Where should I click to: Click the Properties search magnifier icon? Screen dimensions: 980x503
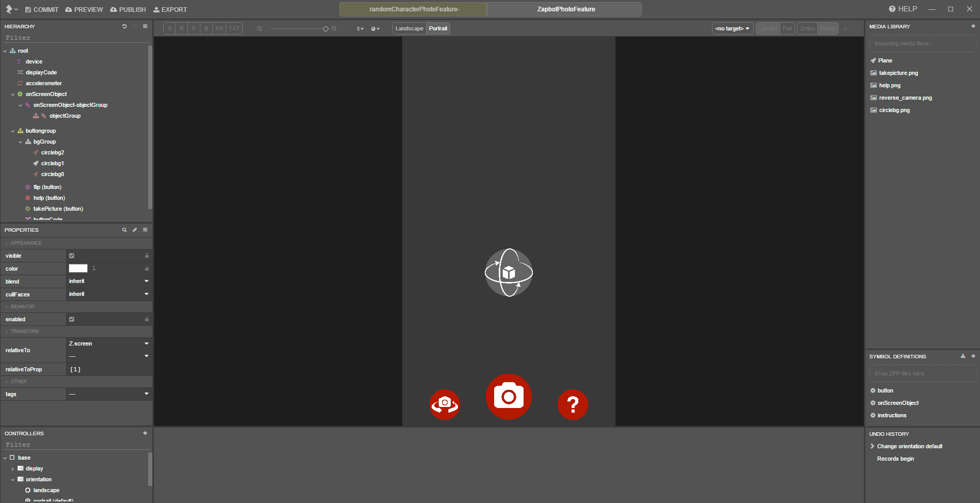point(124,230)
